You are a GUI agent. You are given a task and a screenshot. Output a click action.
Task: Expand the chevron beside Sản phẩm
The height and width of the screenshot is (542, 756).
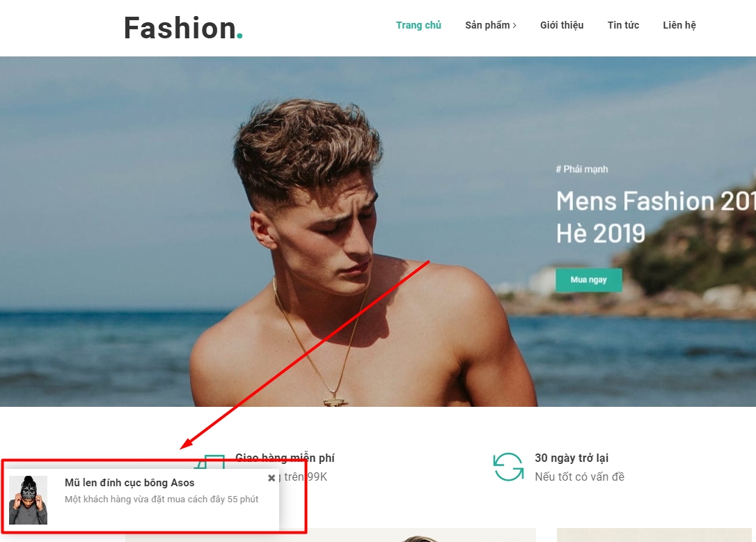[x=514, y=26]
